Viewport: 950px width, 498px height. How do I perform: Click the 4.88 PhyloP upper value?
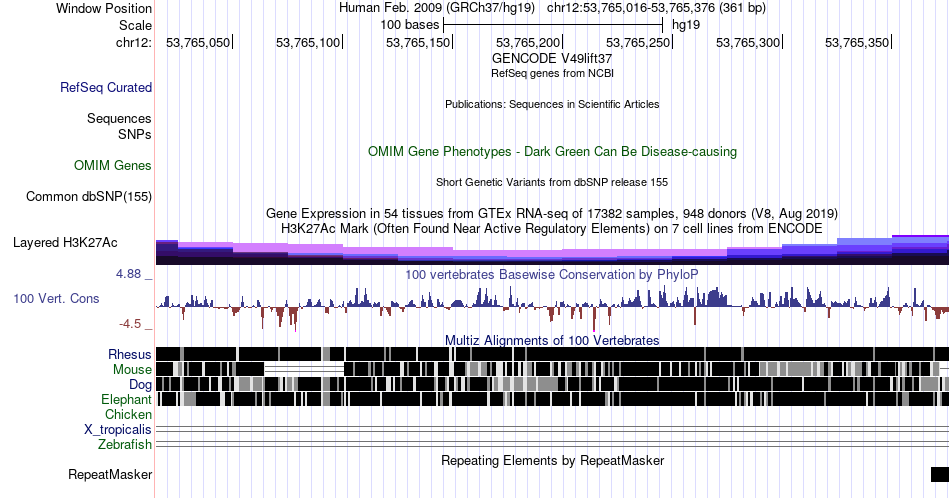(x=128, y=274)
